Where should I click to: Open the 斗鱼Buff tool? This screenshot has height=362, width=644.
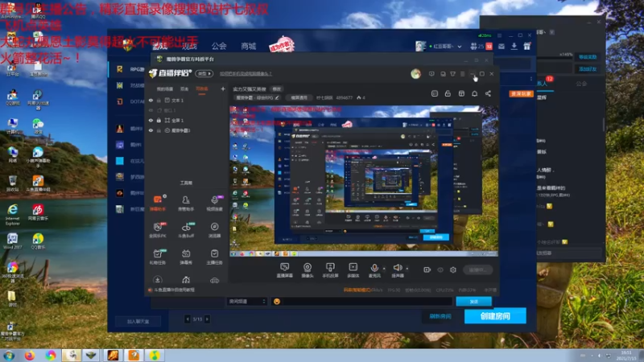tap(186, 230)
